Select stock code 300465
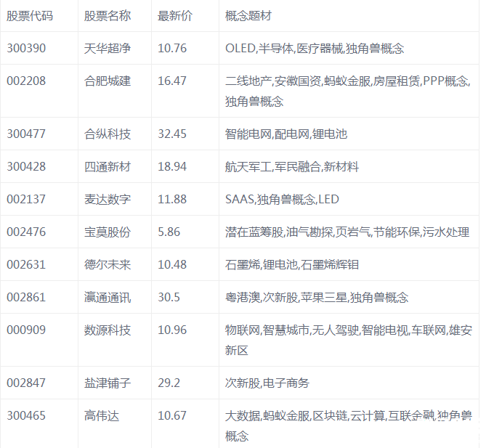Image resolution: width=486 pixels, height=448 pixels. 26,416
